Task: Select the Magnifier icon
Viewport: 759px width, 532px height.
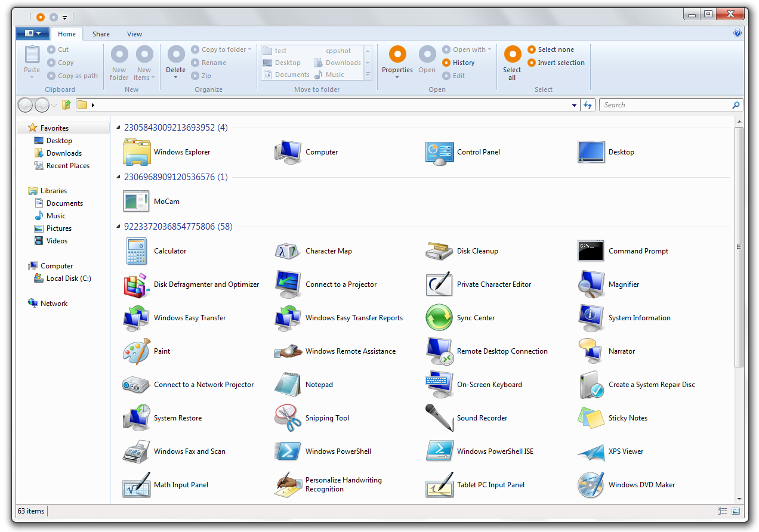Action: click(591, 284)
